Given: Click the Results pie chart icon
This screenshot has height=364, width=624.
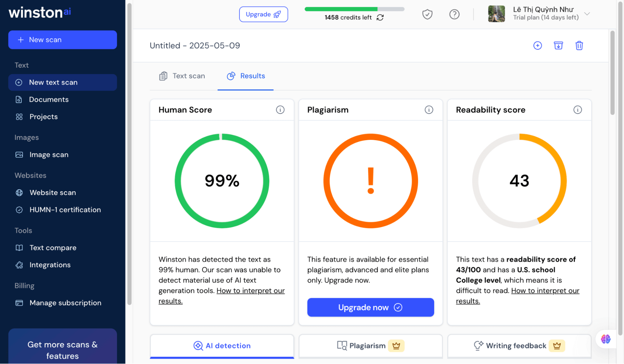Looking at the screenshot, I should tap(231, 76).
